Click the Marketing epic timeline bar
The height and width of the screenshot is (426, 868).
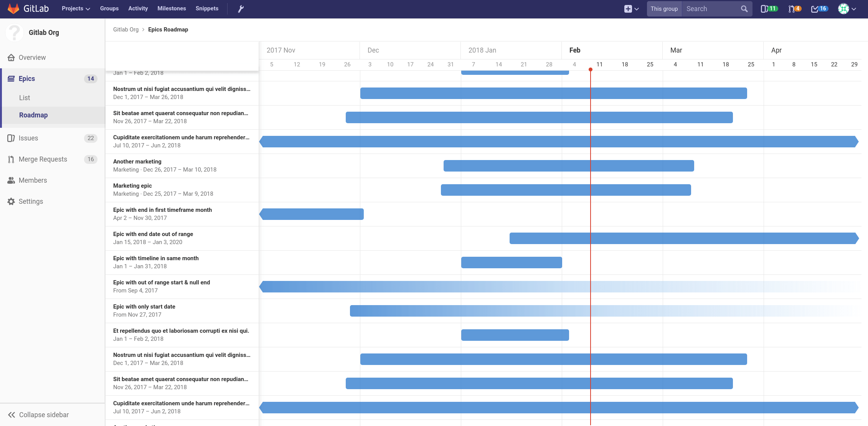pyautogui.click(x=566, y=190)
